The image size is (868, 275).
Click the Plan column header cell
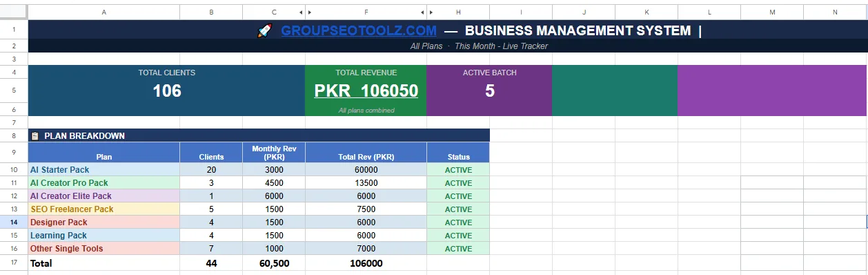pyautogui.click(x=103, y=152)
